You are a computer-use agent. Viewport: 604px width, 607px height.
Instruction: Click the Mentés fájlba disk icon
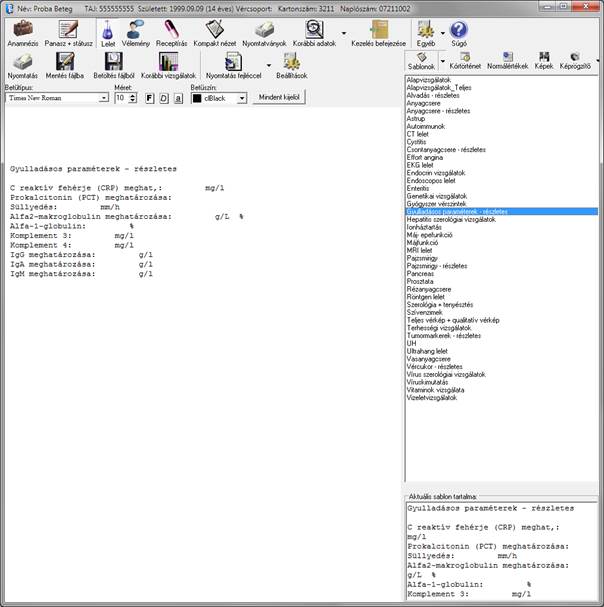(65, 62)
